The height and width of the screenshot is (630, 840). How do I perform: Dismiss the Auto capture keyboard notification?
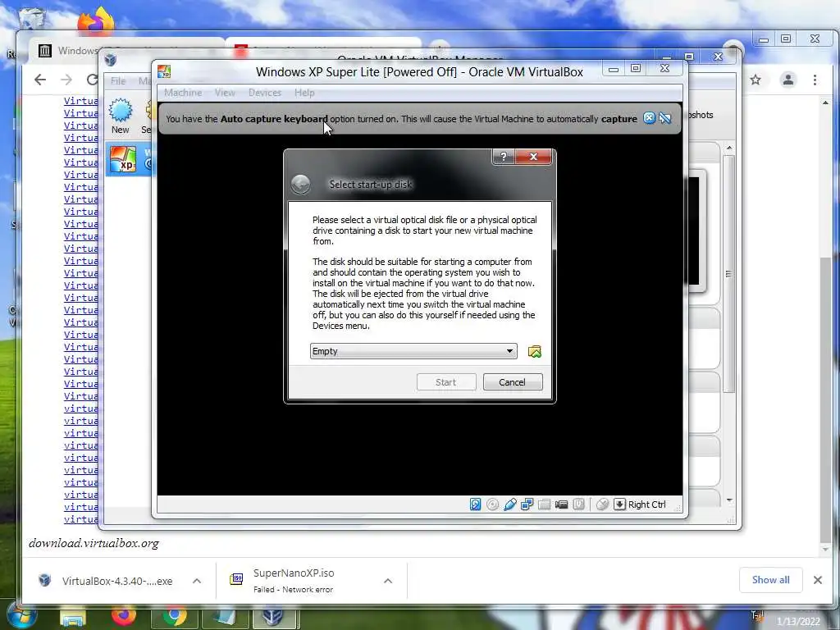tap(649, 118)
